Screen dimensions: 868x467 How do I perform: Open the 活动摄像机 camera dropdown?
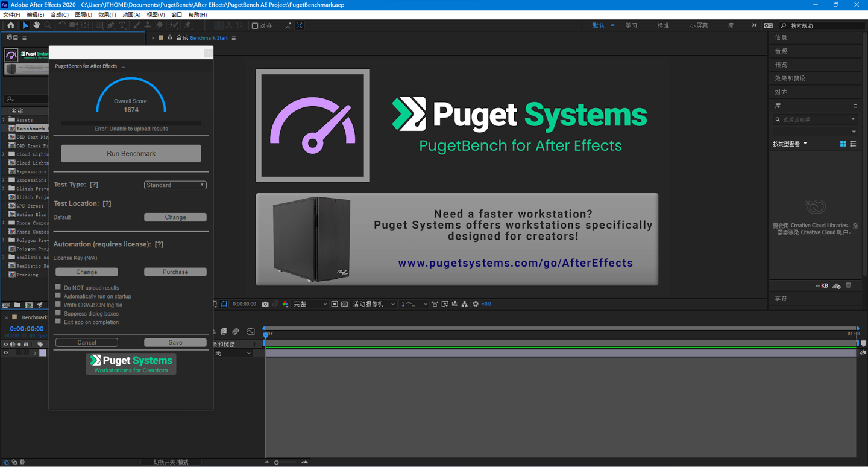coord(374,304)
